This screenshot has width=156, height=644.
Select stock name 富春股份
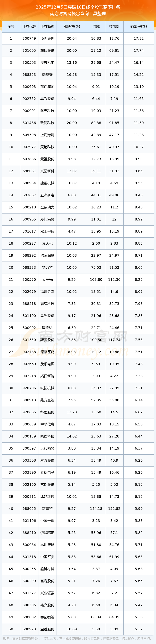[x=47, y=581]
